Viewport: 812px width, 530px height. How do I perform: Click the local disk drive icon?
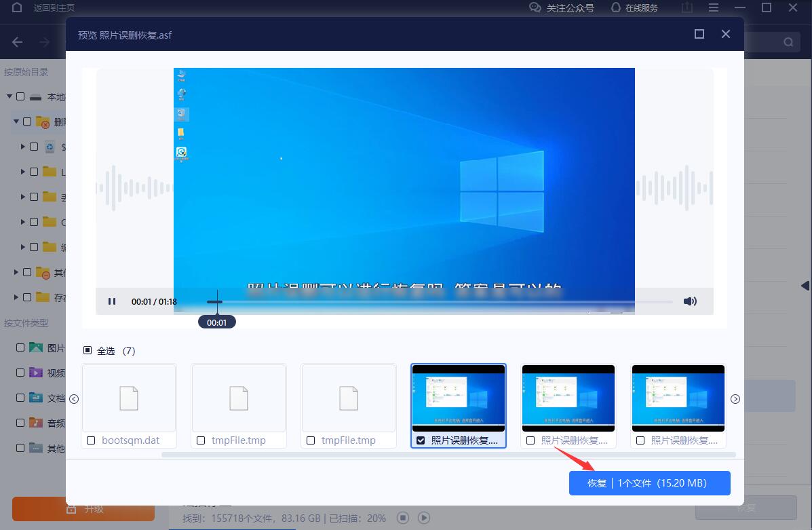point(35,97)
